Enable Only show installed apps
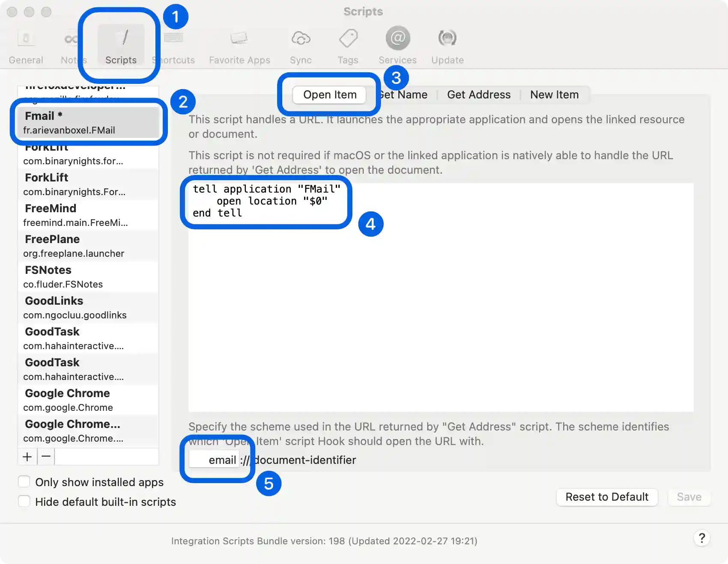This screenshot has height=564, width=728. [x=24, y=482]
